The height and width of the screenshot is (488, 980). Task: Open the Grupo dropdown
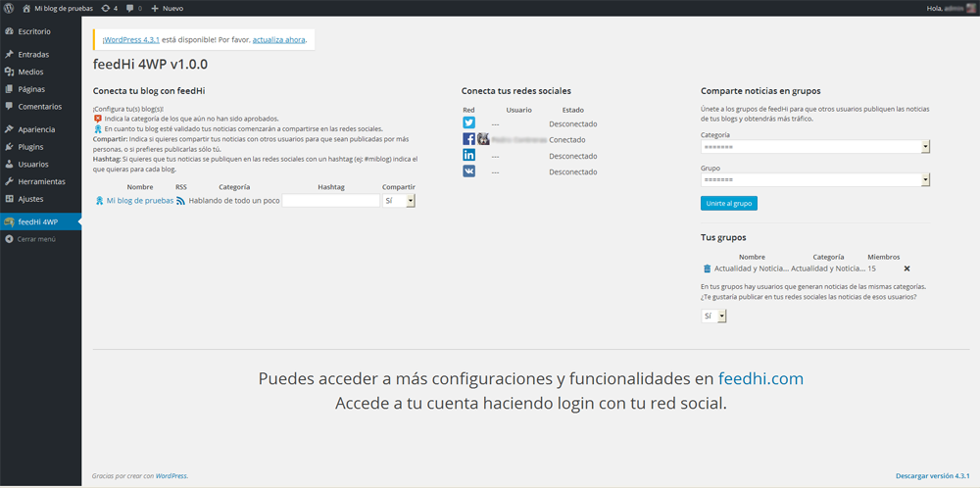pyautogui.click(x=815, y=180)
